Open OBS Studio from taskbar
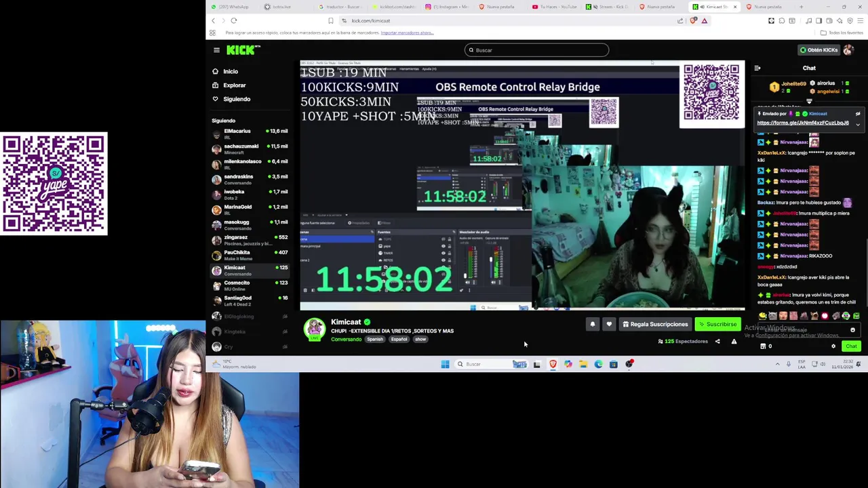 pos(629,365)
